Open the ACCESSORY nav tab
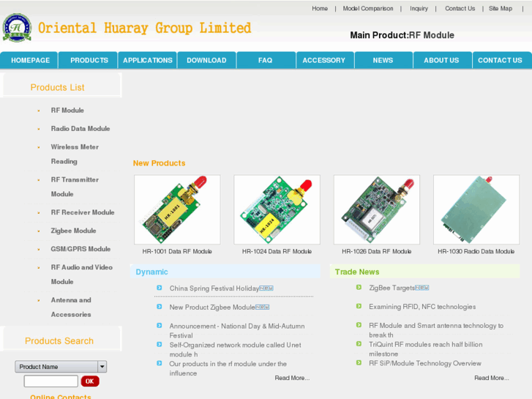 tap(324, 60)
